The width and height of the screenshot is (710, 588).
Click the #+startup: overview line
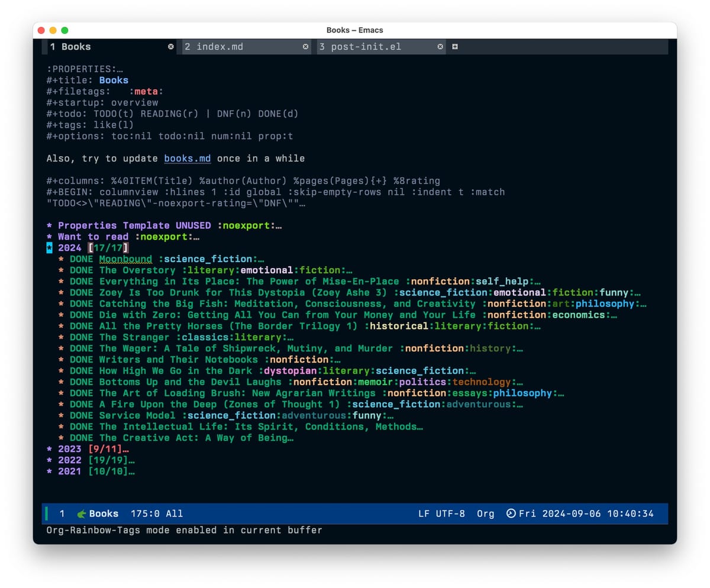pos(102,102)
